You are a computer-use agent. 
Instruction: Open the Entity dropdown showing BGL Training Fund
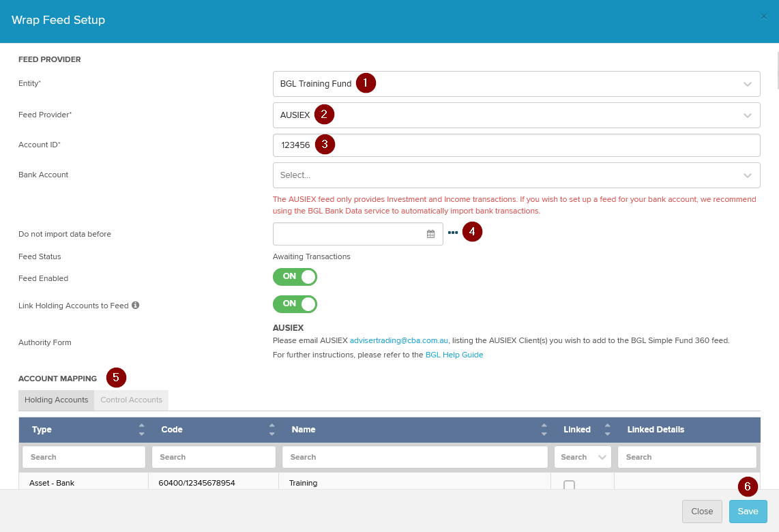pos(516,84)
